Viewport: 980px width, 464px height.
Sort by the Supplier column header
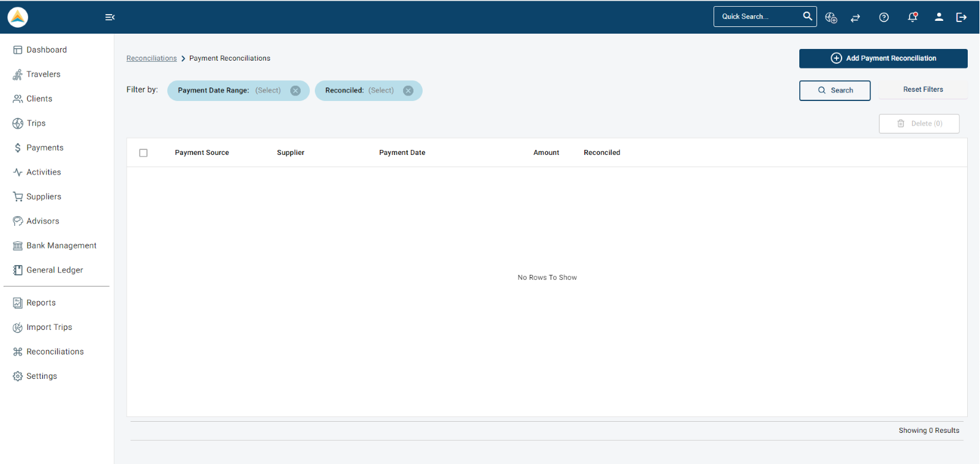(290, 153)
